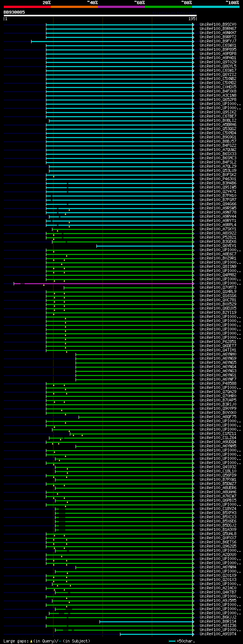
Task: Select label UniRef100_B9P895
Action: [218, 50]
